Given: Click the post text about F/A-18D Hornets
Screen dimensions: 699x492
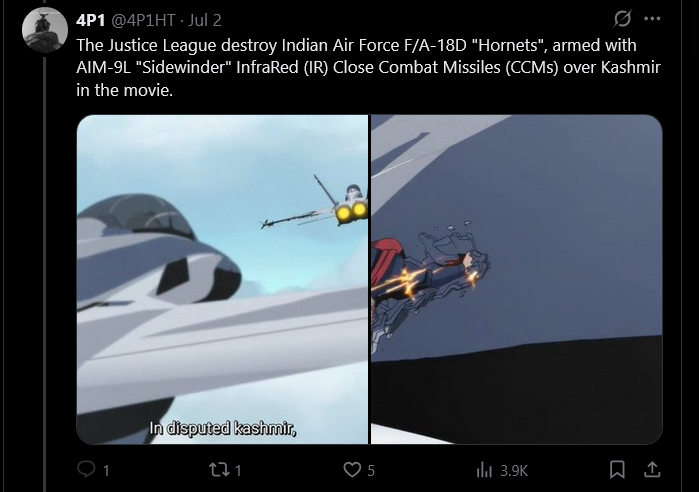Looking at the screenshot, I should [x=368, y=68].
